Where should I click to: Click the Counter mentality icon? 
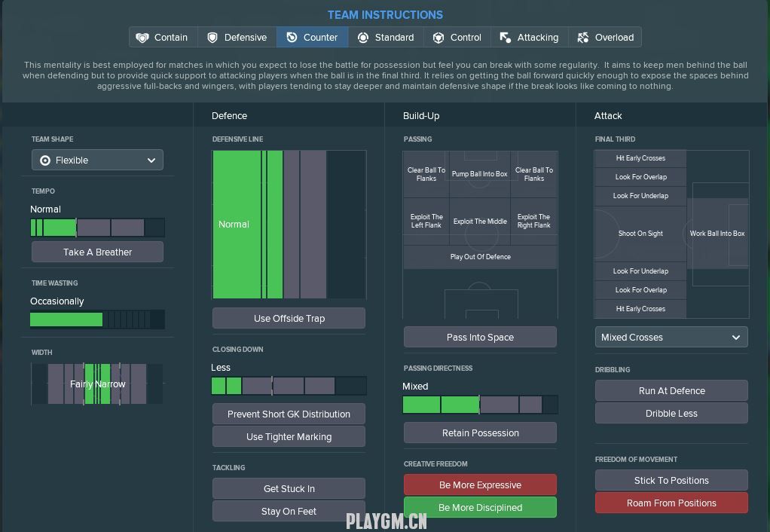pos(292,38)
